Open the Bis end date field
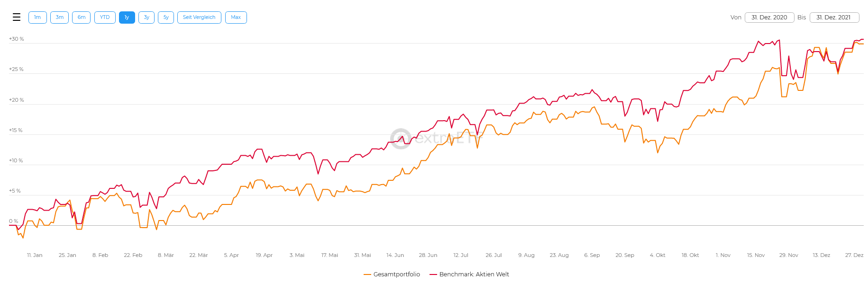Screen dimensions: 868x283 [834, 18]
